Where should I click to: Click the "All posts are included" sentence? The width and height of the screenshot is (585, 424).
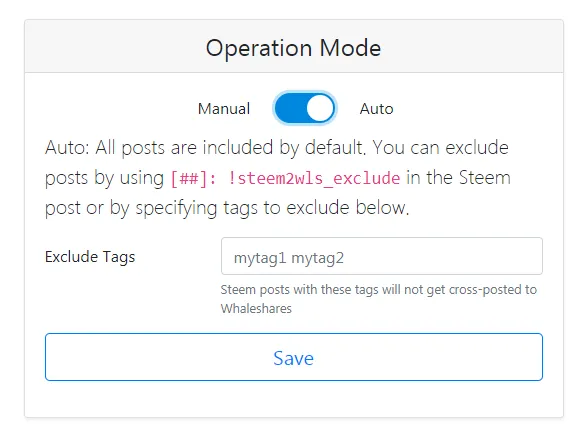(x=229, y=147)
